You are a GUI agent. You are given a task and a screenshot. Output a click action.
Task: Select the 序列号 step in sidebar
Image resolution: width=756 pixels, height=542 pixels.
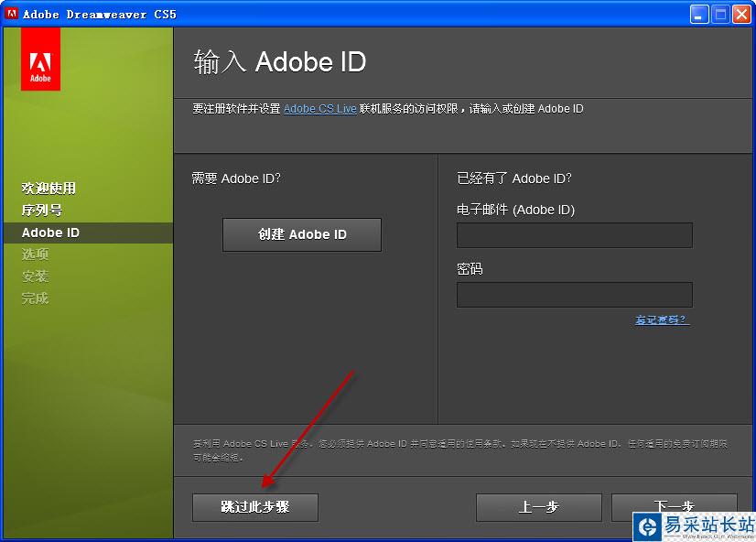coord(41,211)
